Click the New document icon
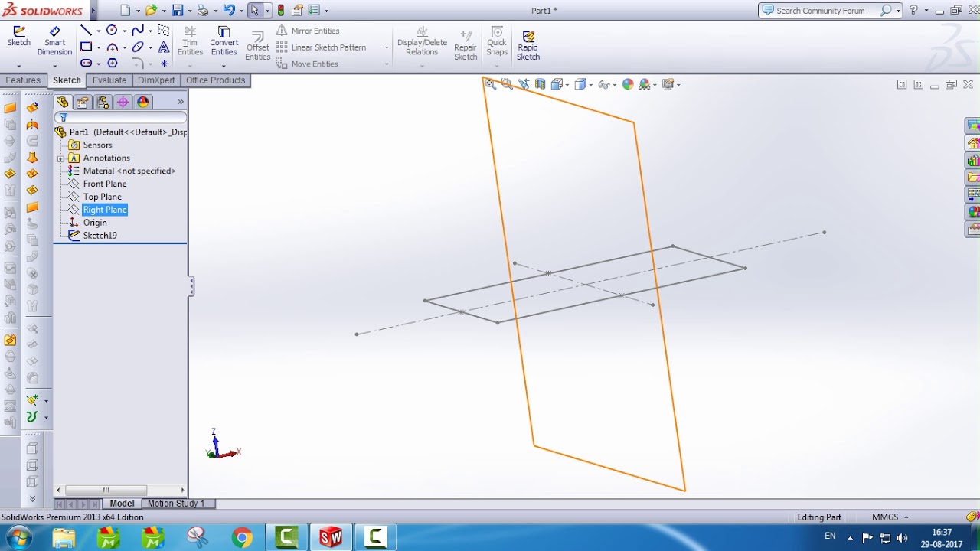The width and height of the screenshot is (980, 551). coord(126,11)
